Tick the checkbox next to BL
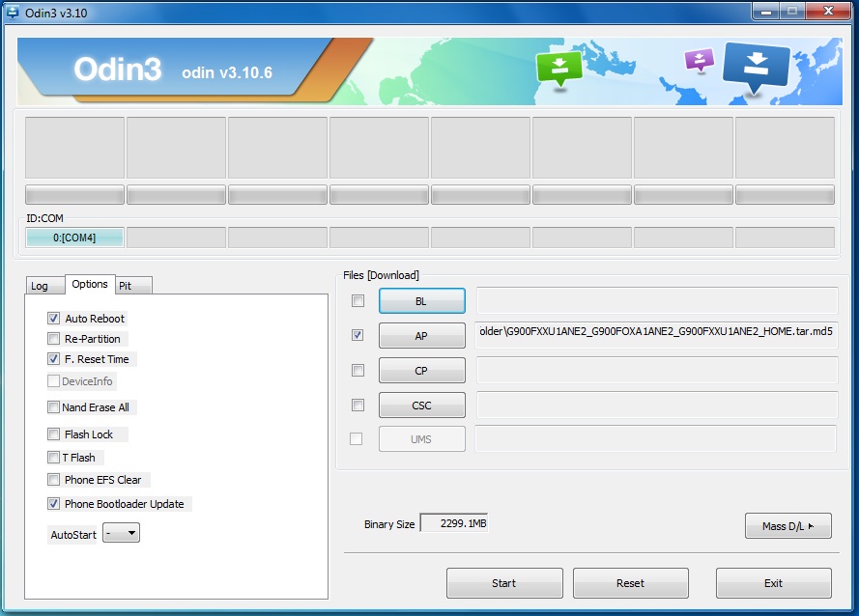This screenshot has width=859, height=616. pos(358,300)
